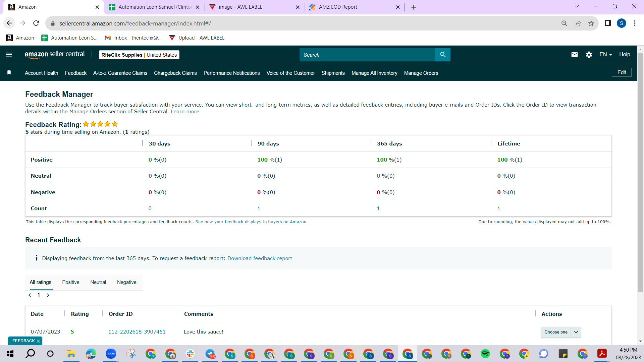The width and height of the screenshot is (644, 362).
Task: Switch to Neutral feedback tab
Action: (x=98, y=282)
